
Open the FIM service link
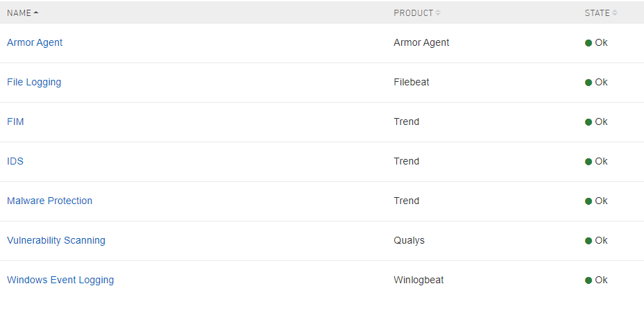click(x=15, y=122)
